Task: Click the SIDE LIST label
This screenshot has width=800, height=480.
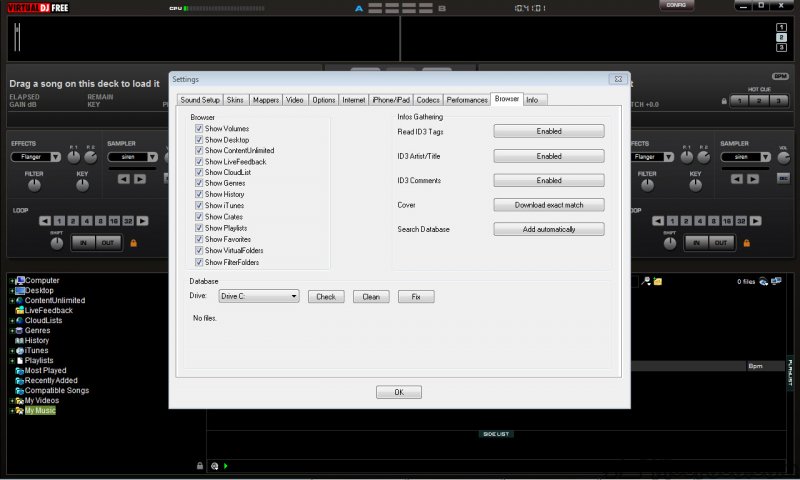Action: pos(496,434)
